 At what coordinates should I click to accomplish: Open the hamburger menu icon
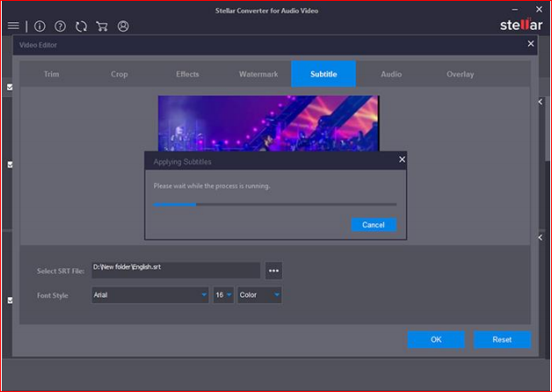(x=13, y=25)
